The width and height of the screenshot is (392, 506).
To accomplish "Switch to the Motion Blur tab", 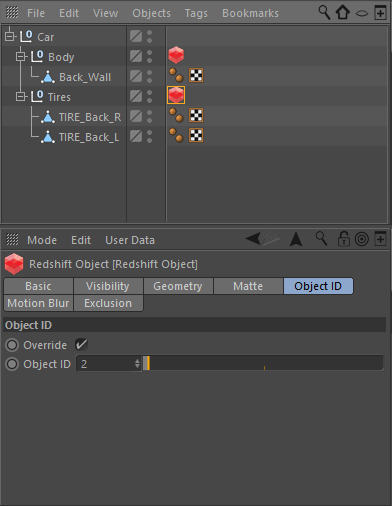I will (x=38, y=303).
